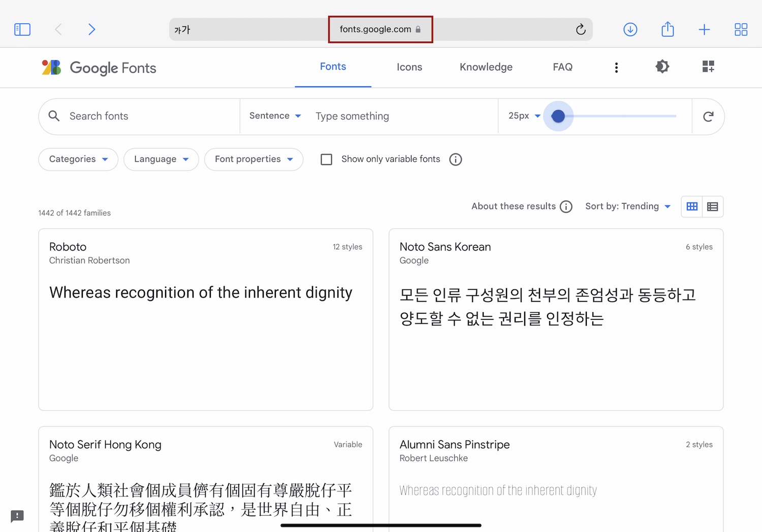
Task: Go back with Safari back arrow
Action: point(58,29)
